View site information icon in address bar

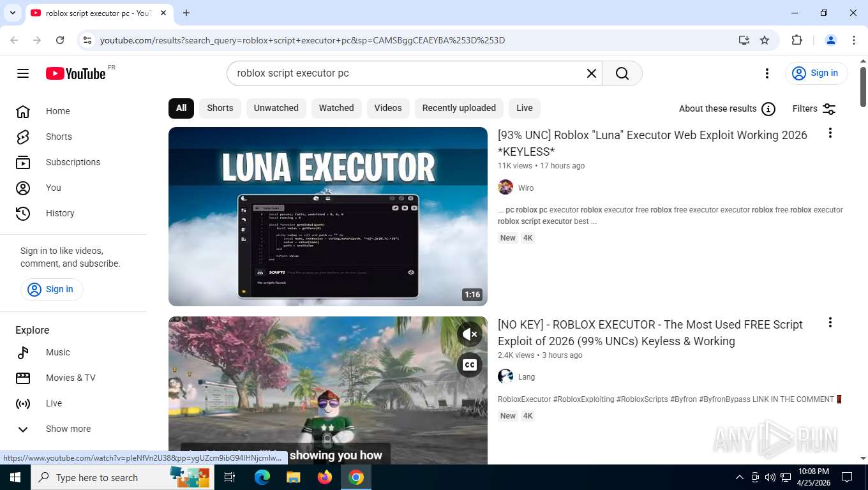pyautogui.click(x=87, y=40)
